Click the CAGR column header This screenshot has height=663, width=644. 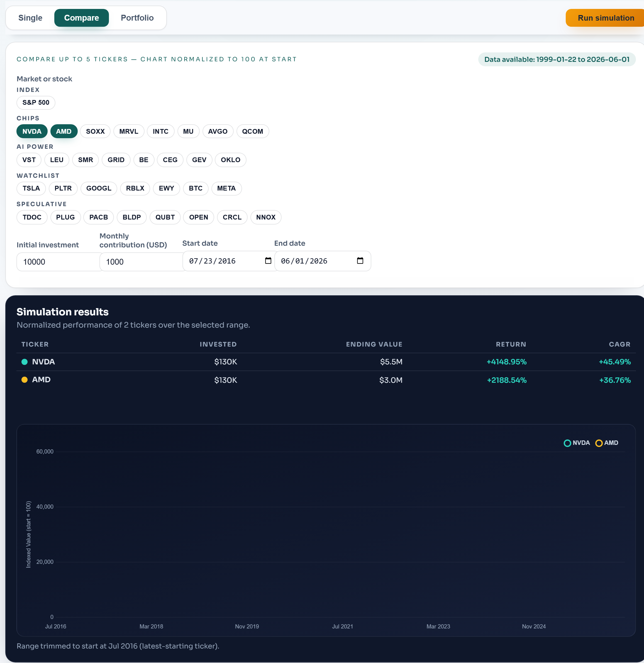click(620, 344)
